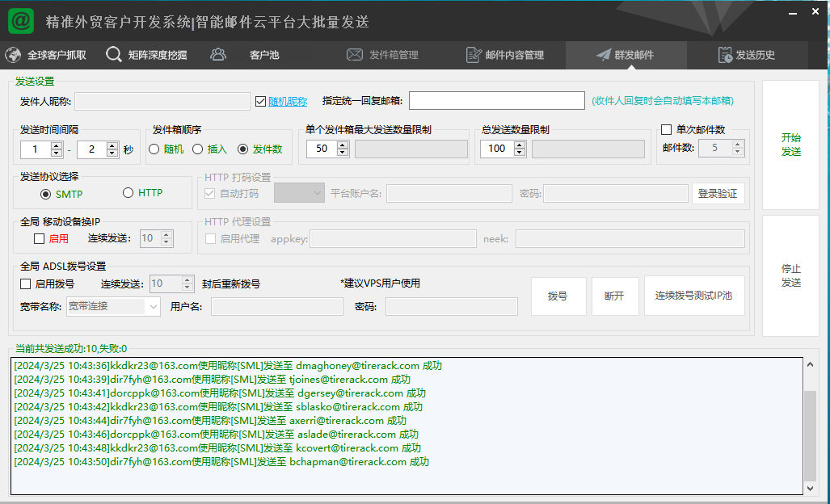
Task: Click the green @ application logo icon
Action: pos(21,20)
